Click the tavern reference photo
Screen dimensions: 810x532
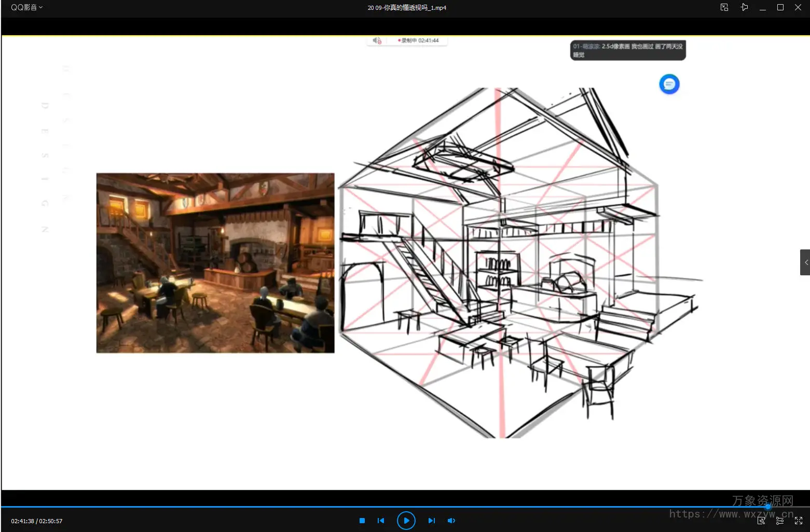coord(215,263)
